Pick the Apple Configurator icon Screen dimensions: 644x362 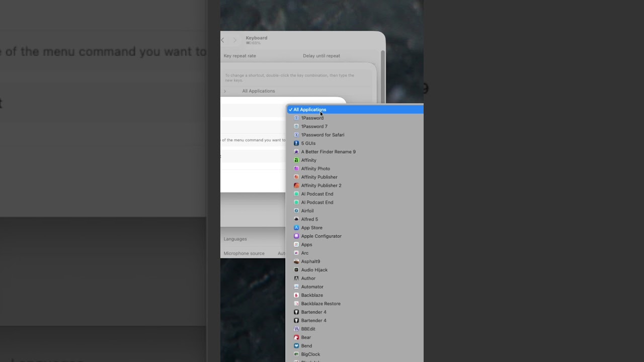(x=296, y=236)
